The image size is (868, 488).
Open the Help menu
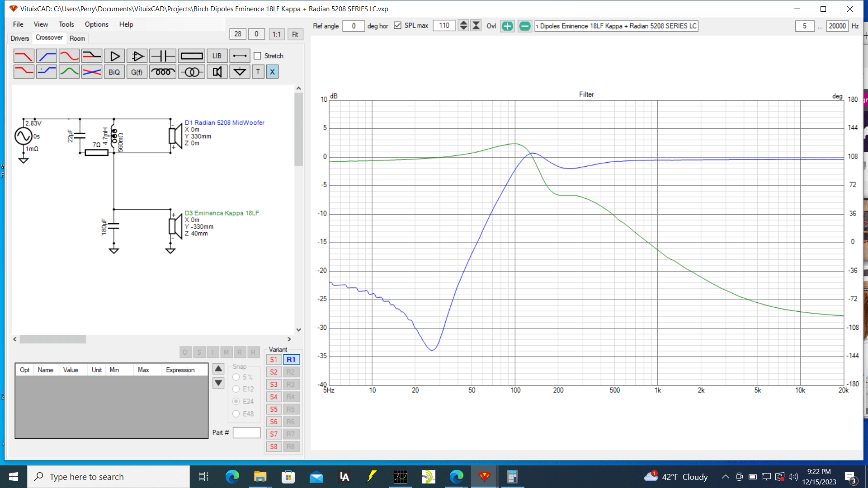tap(126, 24)
